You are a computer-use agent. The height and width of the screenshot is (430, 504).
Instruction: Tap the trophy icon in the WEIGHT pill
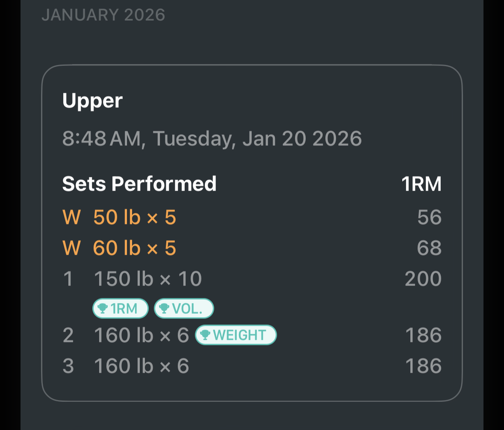(206, 335)
